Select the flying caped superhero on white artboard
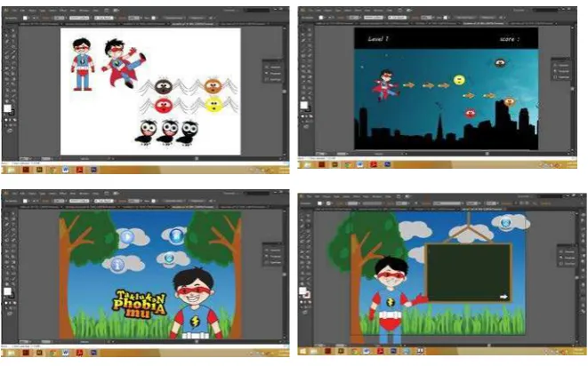588x366 pixels. coord(124,63)
